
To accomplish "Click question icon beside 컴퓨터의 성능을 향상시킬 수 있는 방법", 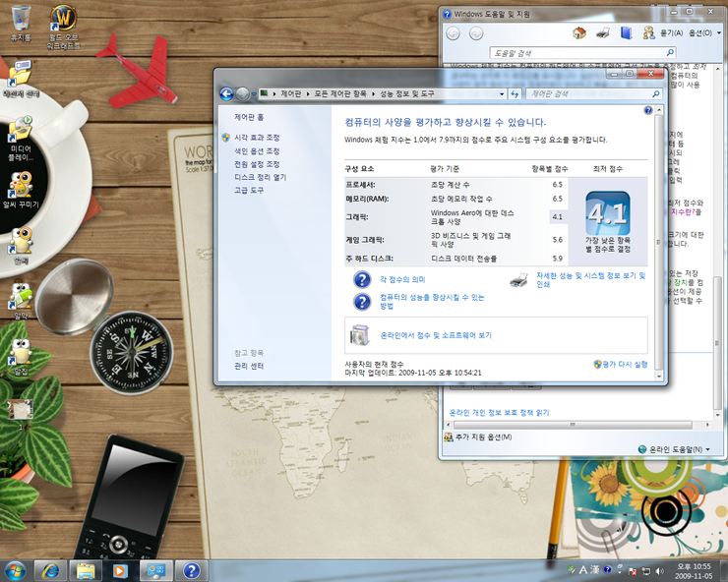I will click(362, 302).
